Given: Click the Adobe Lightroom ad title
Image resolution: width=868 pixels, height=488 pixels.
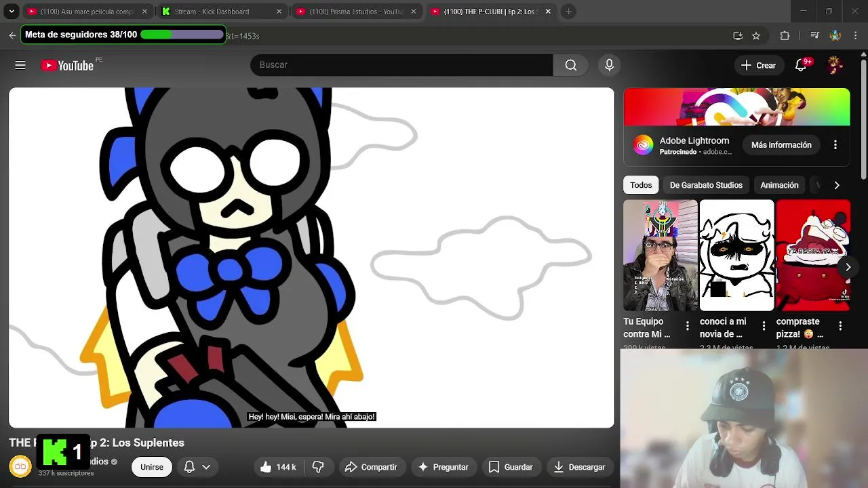Looking at the screenshot, I should tap(694, 140).
